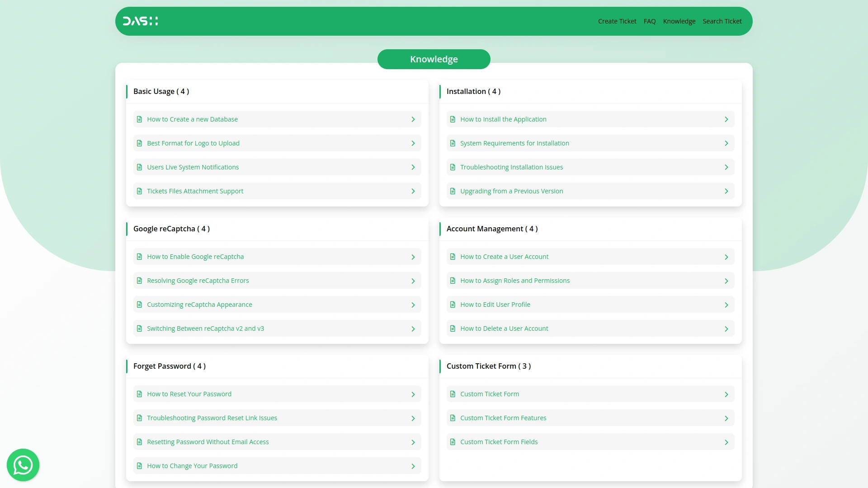Screen dimensions: 868x488
Task: Click the DASH logo in header
Action: point(140,21)
